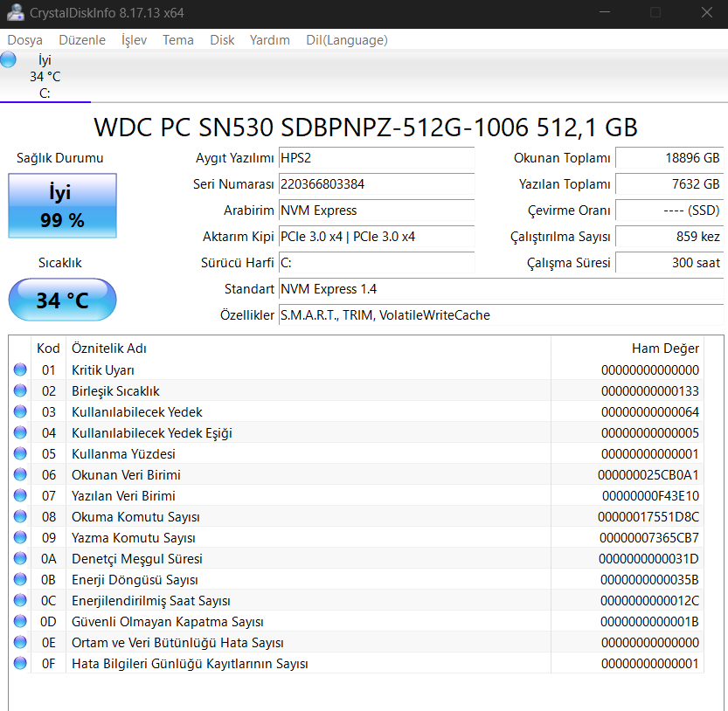Click status orb for Birleşik Sıcaklık row
728x711 pixels.
20,390
